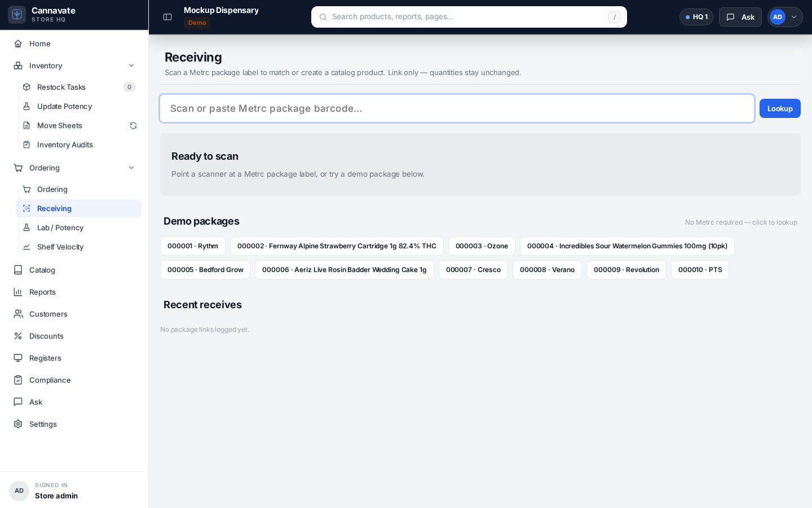
Task: Click the Inventory Audits clipboard icon
Action: pyautogui.click(x=27, y=144)
